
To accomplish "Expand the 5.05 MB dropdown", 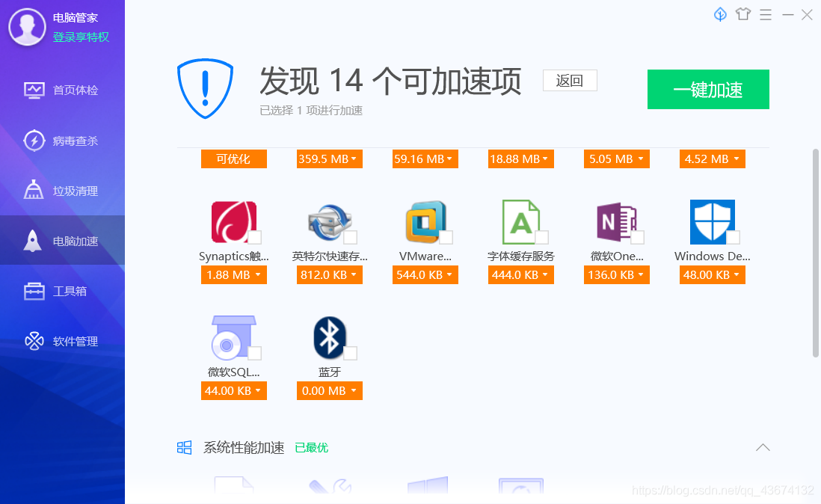I will tap(616, 159).
